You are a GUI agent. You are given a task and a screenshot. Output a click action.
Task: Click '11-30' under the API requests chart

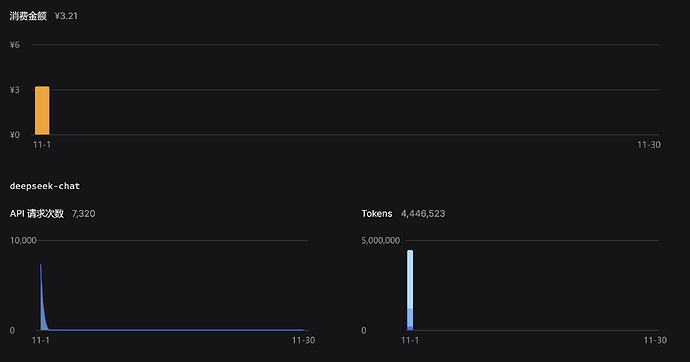click(x=303, y=340)
